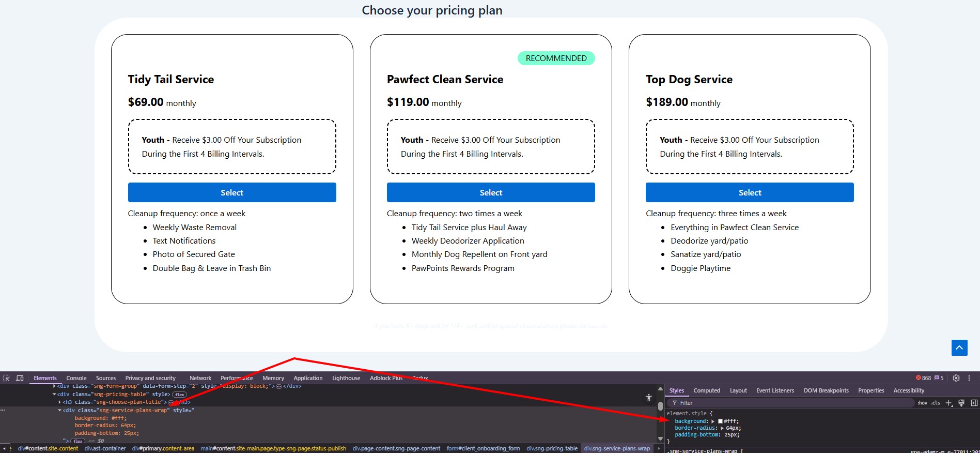980x453 pixels.
Task: Open the white #fff color swatch picker
Action: [720, 421]
